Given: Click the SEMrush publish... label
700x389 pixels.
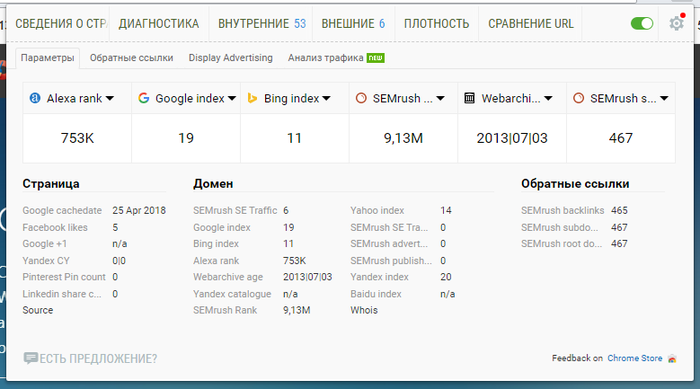Looking at the screenshot, I should 391,260.
